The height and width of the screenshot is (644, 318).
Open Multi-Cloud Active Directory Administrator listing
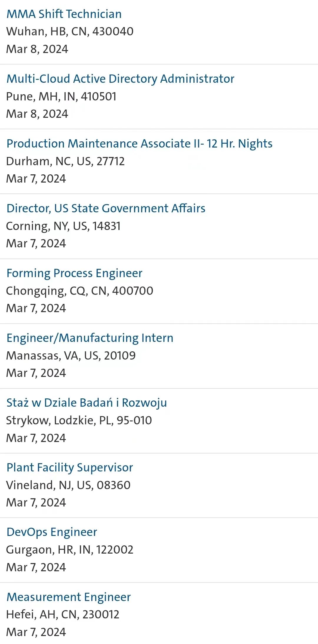[x=120, y=79]
